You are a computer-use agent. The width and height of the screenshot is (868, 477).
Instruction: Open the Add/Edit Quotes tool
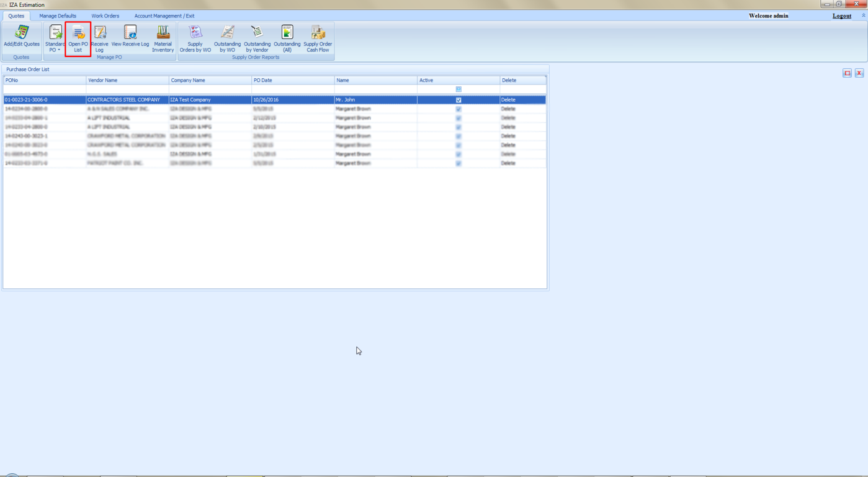(22, 37)
